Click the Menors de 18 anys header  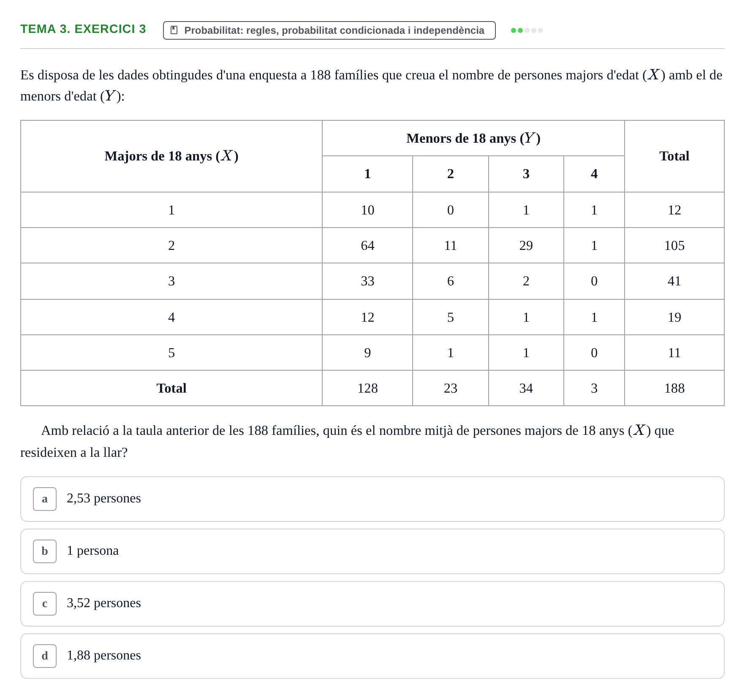pos(473,138)
